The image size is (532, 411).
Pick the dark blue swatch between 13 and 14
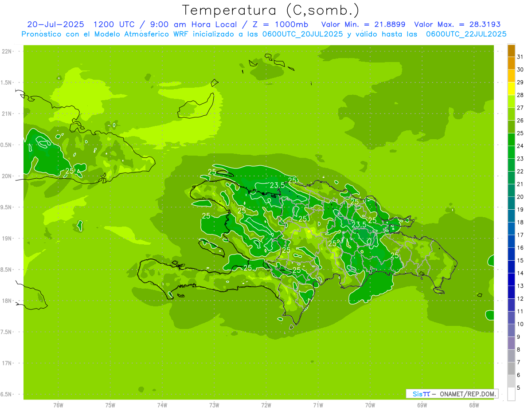click(x=511, y=279)
